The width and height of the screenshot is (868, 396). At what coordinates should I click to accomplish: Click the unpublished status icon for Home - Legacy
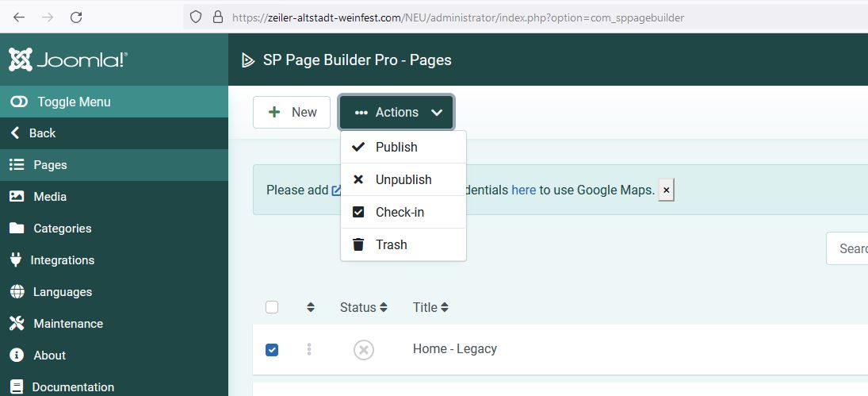(363, 349)
